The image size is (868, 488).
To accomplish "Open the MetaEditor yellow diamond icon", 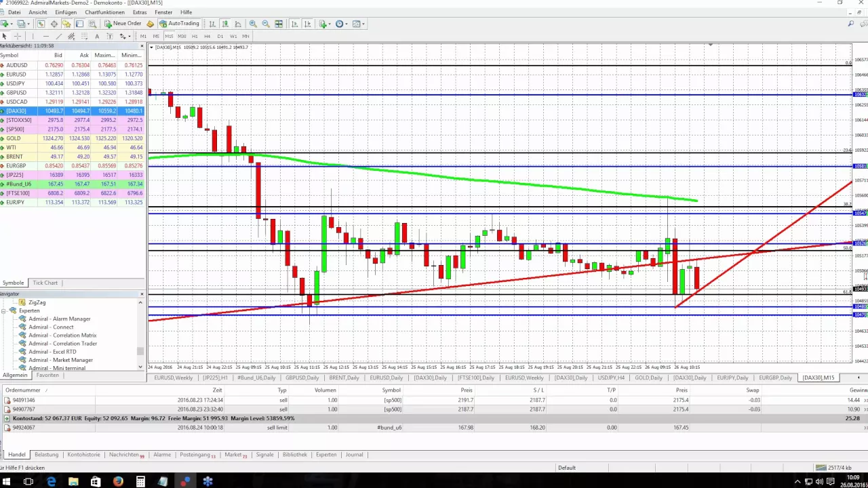I will pyautogui.click(x=150, y=24).
